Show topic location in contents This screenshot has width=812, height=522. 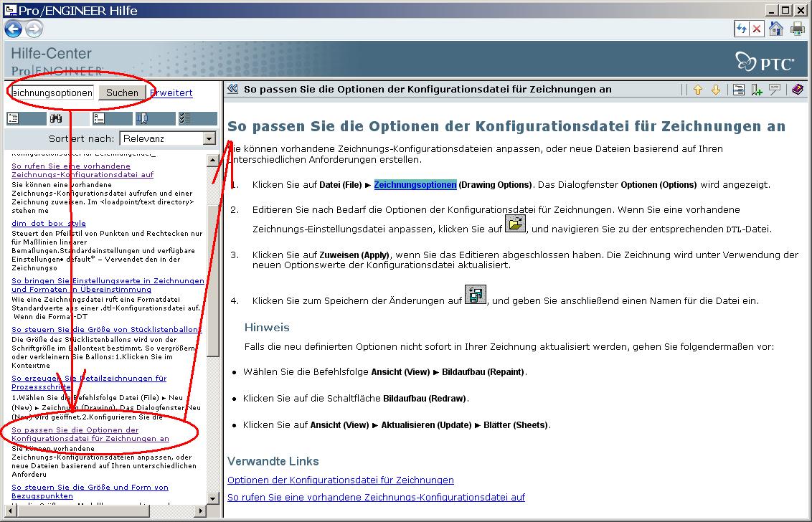[738, 90]
